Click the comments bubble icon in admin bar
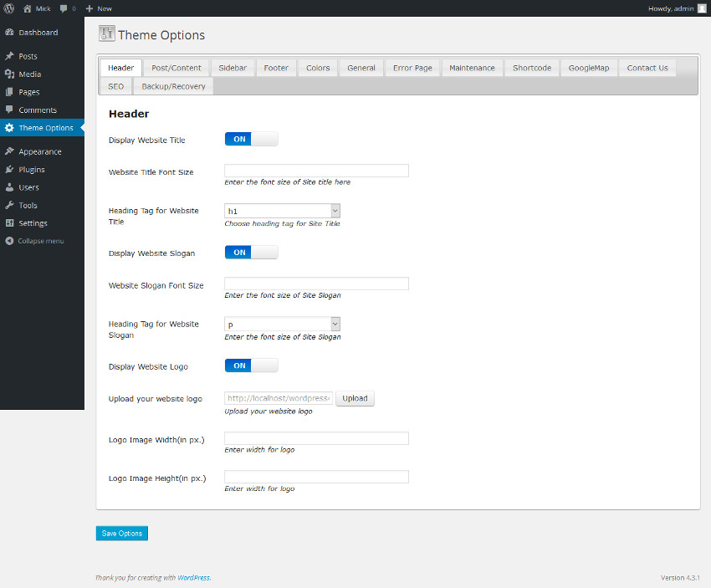The image size is (711, 588). pos(64,8)
